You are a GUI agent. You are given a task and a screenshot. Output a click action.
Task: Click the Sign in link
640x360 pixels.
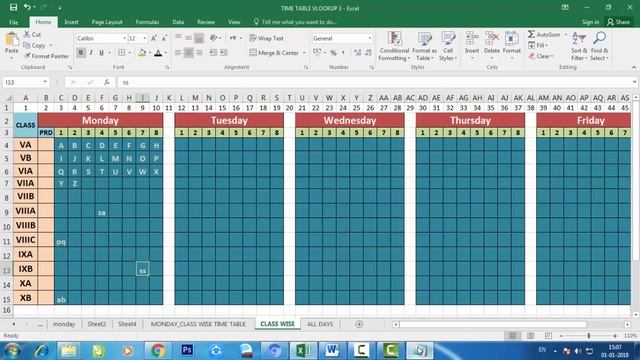(590, 22)
